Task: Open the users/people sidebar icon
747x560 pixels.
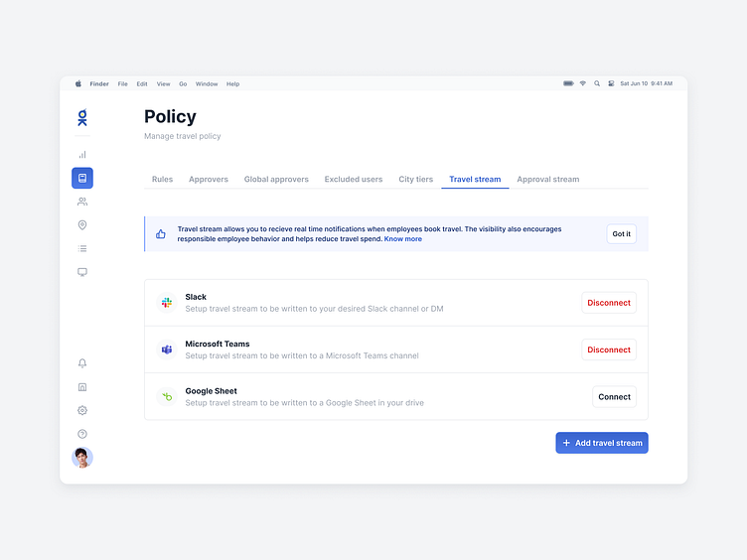Action: (82, 202)
